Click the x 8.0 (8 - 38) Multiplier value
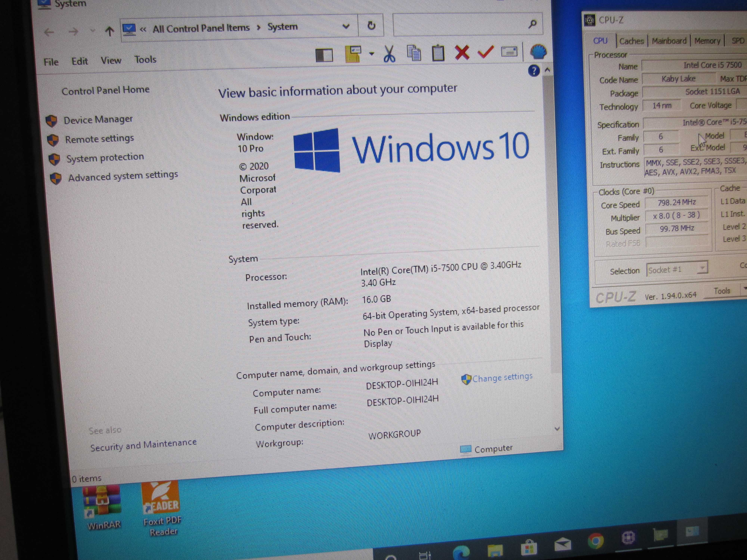Viewport: 747px width, 560px height. tap(676, 215)
